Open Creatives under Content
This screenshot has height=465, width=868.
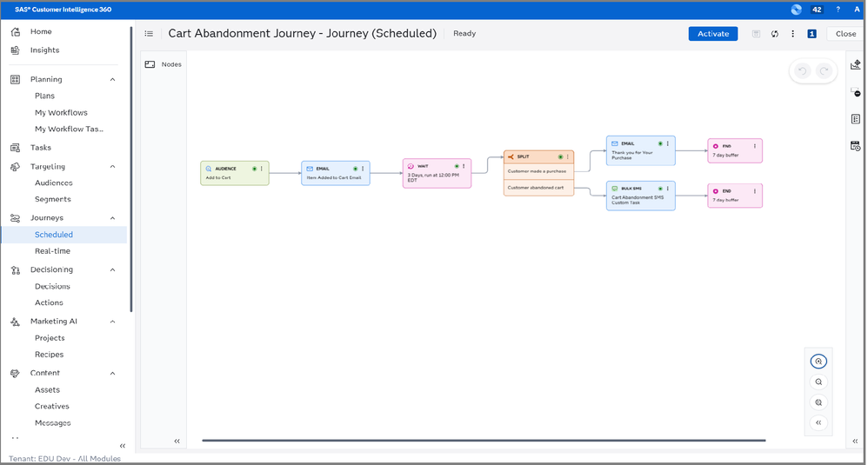pos(52,407)
